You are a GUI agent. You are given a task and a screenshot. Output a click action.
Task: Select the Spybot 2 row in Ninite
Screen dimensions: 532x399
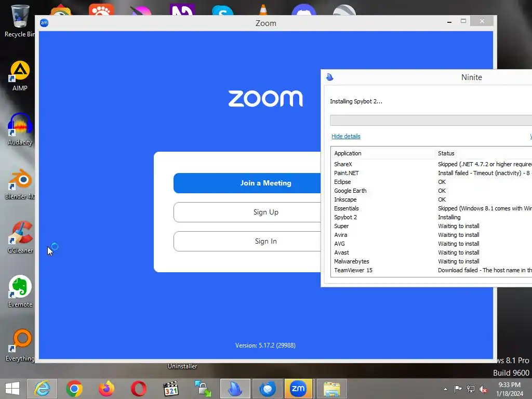point(431,217)
